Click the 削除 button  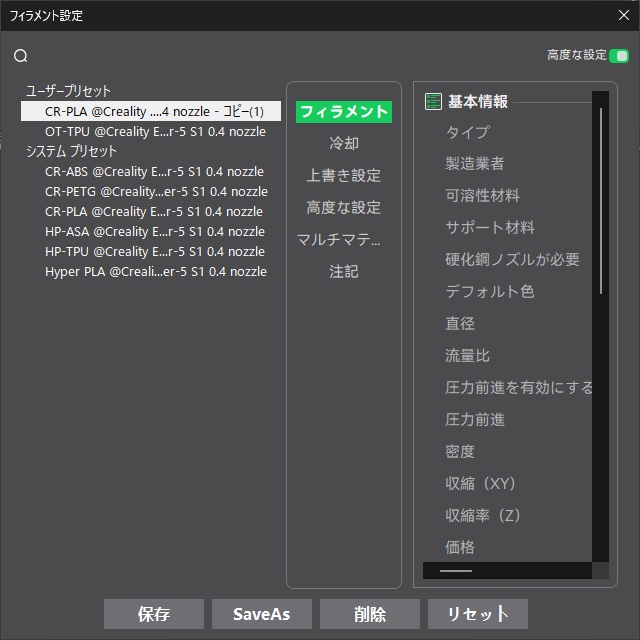click(370, 614)
